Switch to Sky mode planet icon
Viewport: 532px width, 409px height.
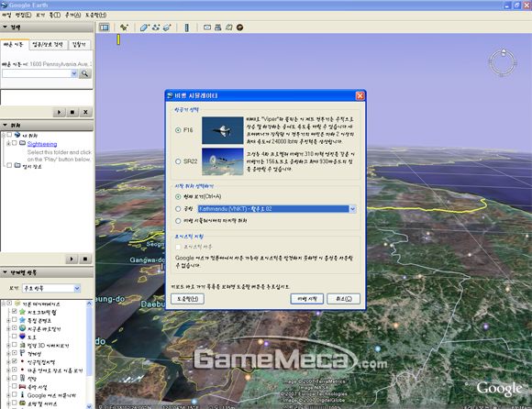tap(240, 28)
